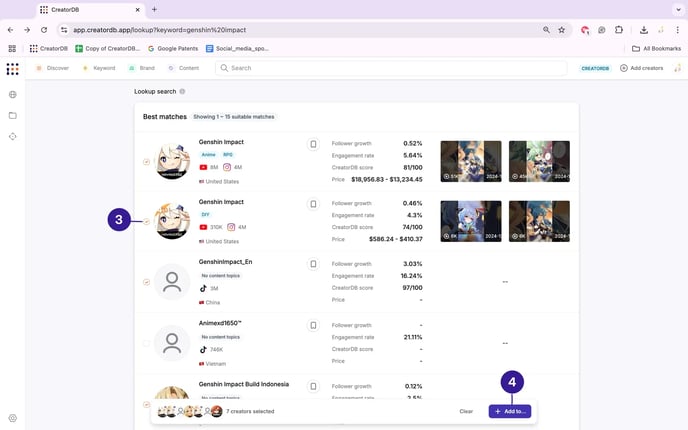Click first Genshin Impact avatar image

click(x=173, y=161)
